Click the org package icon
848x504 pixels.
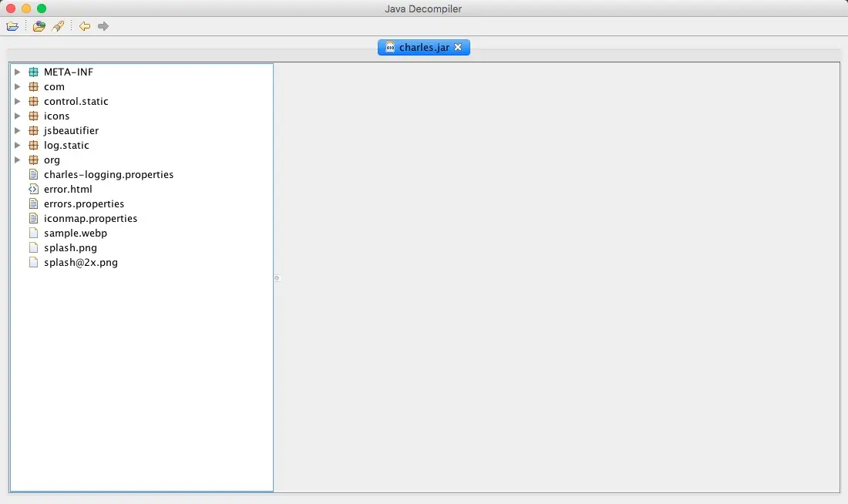pyautogui.click(x=33, y=160)
